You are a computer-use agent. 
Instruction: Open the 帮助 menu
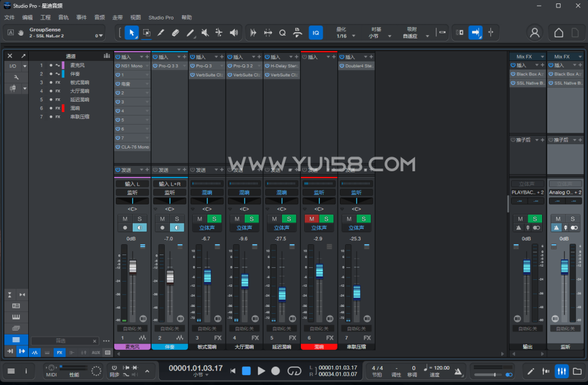pos(187,17)
